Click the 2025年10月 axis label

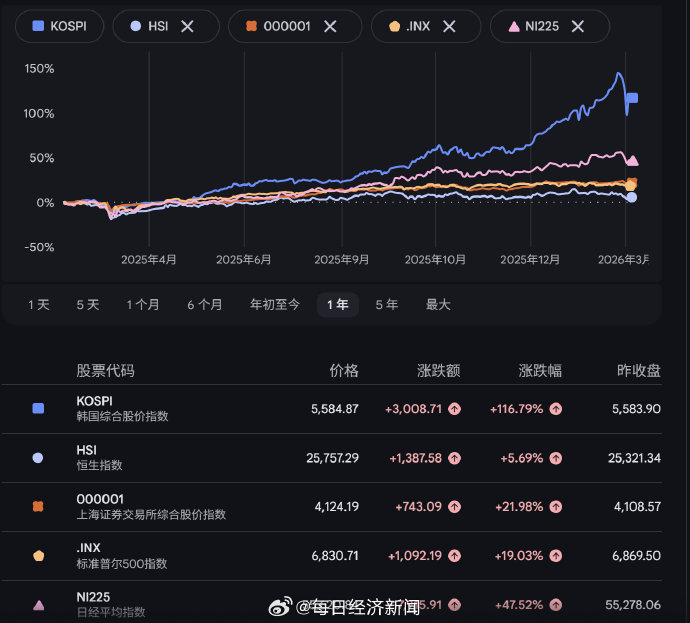pos(435,260)
